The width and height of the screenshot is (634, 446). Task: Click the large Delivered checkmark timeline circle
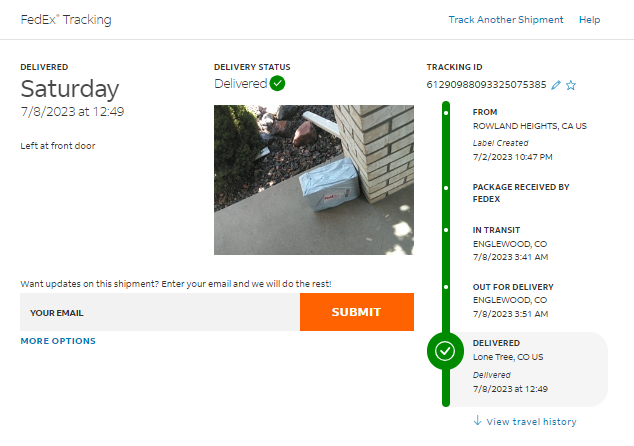[445, 351]
